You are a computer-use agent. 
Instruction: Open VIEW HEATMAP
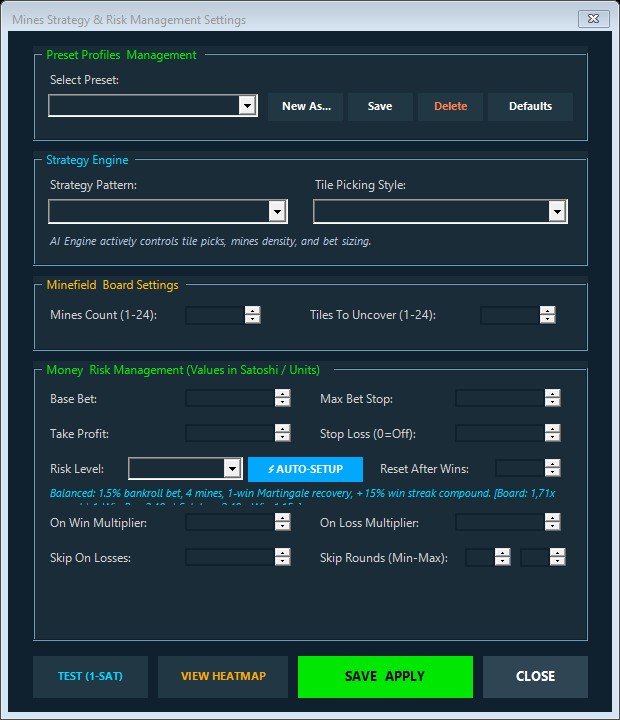223,676
